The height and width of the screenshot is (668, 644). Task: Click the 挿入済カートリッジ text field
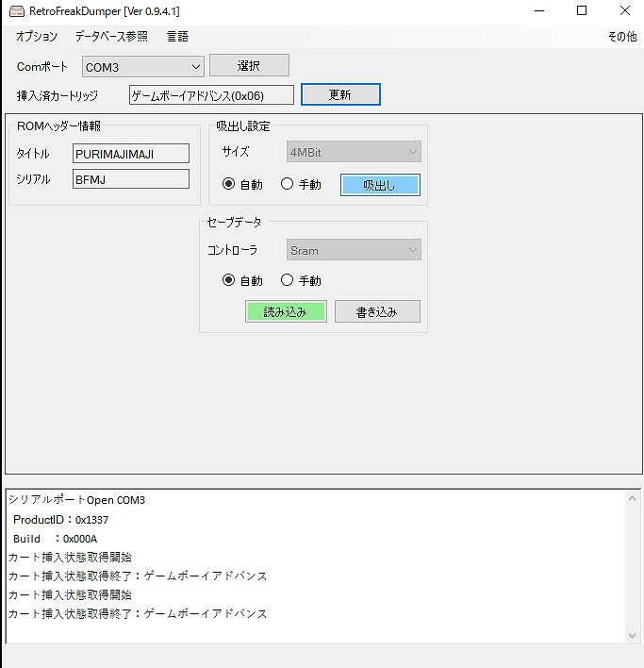pos(211,95)
